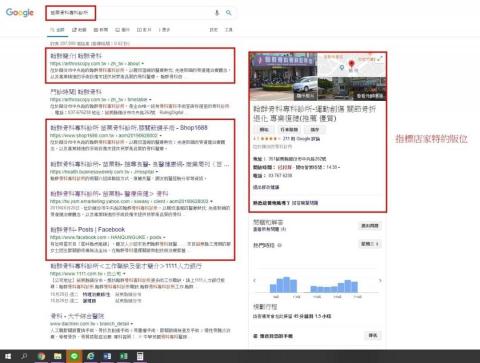This screenshot has width=480, height=363.
Task: Expand dropdown arrow after shop1688 URL
Action: pyautogui.click(x=161, y=135)
